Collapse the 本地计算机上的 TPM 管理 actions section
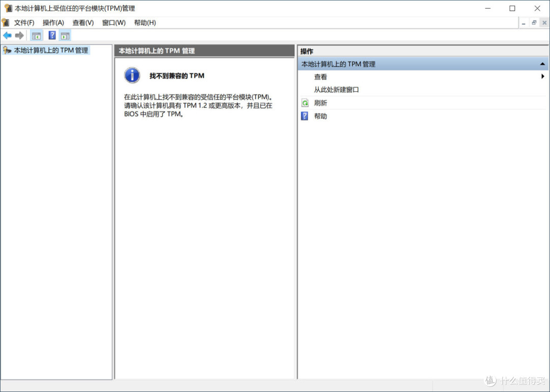550x392 pixels. (543, 64)
